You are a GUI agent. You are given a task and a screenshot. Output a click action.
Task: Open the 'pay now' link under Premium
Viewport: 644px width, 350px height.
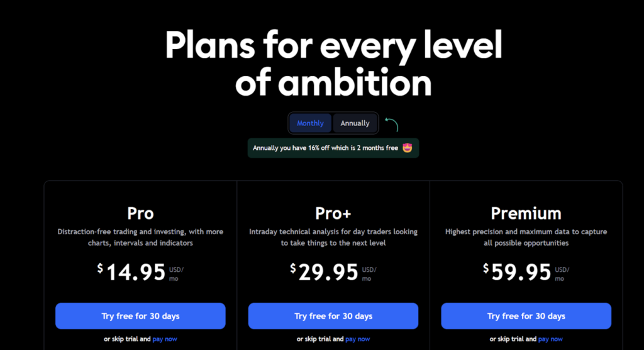(550, 339)
